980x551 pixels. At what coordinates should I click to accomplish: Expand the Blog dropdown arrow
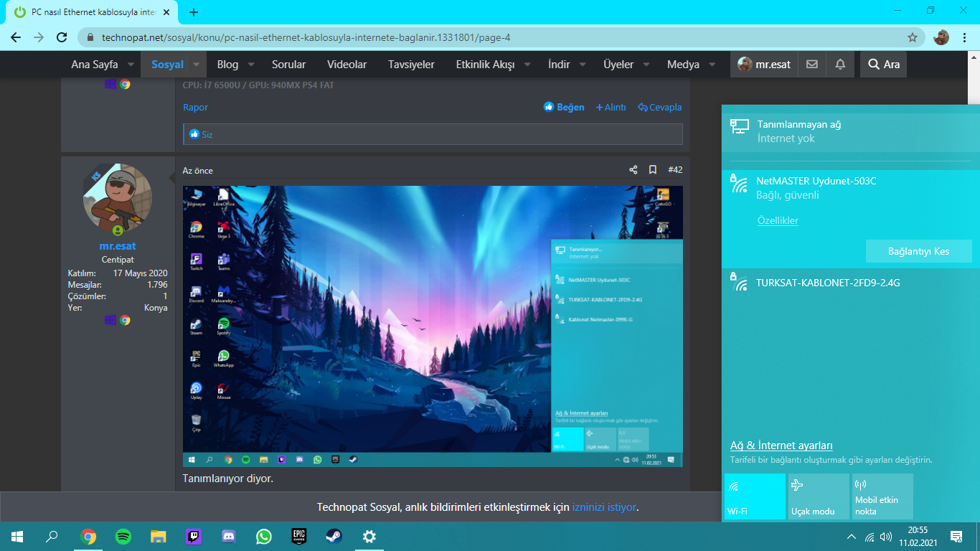coord(251,65)
